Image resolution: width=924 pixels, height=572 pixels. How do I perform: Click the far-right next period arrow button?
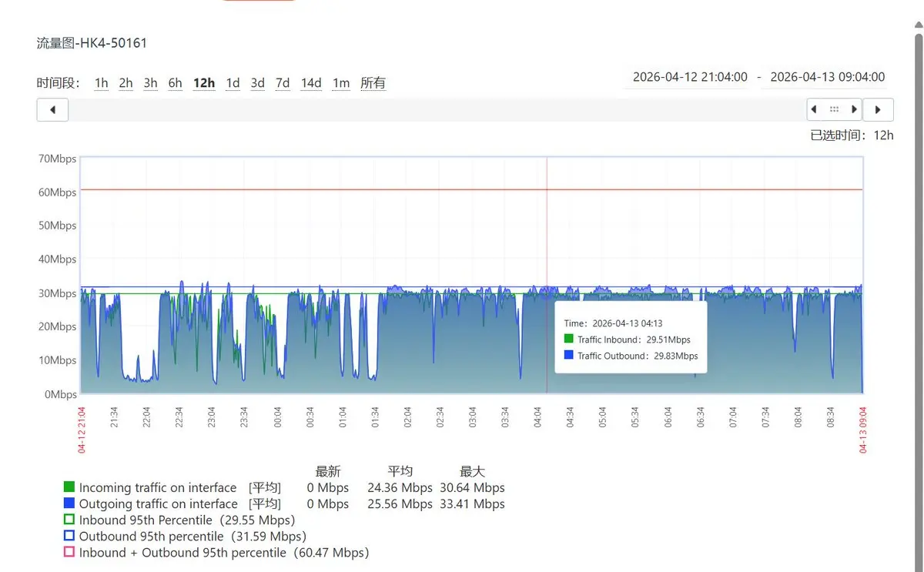pos(878,109)
